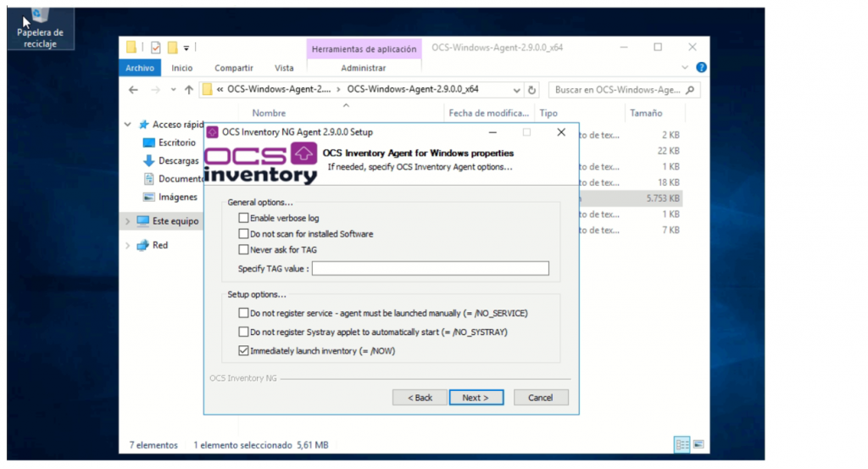868x469 pixels.
Task: Open the Compartir ribbon tab
Action: click(234, 68)
